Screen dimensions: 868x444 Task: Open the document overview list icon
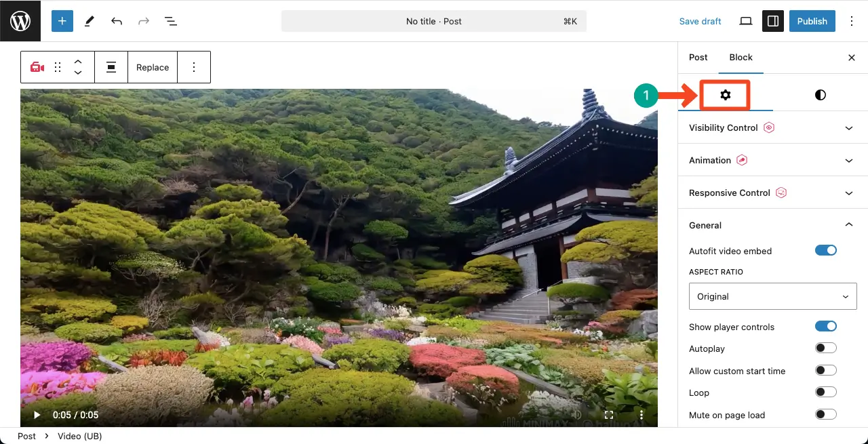(x=171, y=21)
